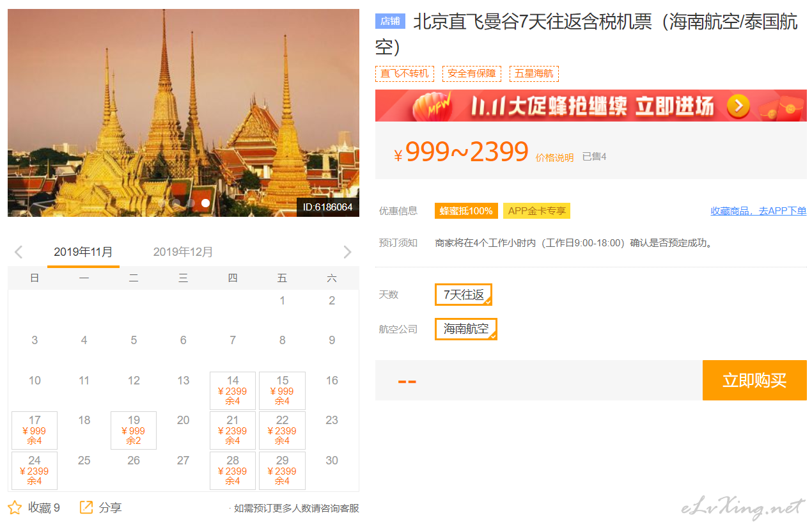Click the yellow arrow on promo banner

(738, 106)
